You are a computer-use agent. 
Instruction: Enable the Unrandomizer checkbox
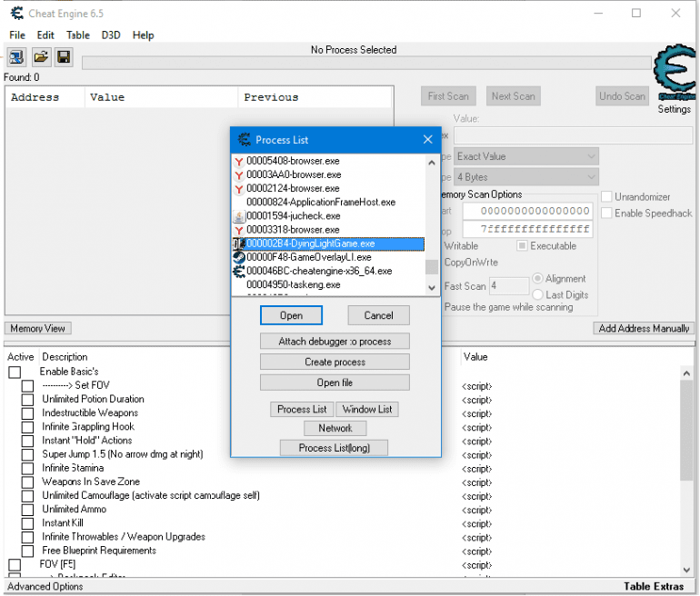pyautogui.click(x=606, y=196)
